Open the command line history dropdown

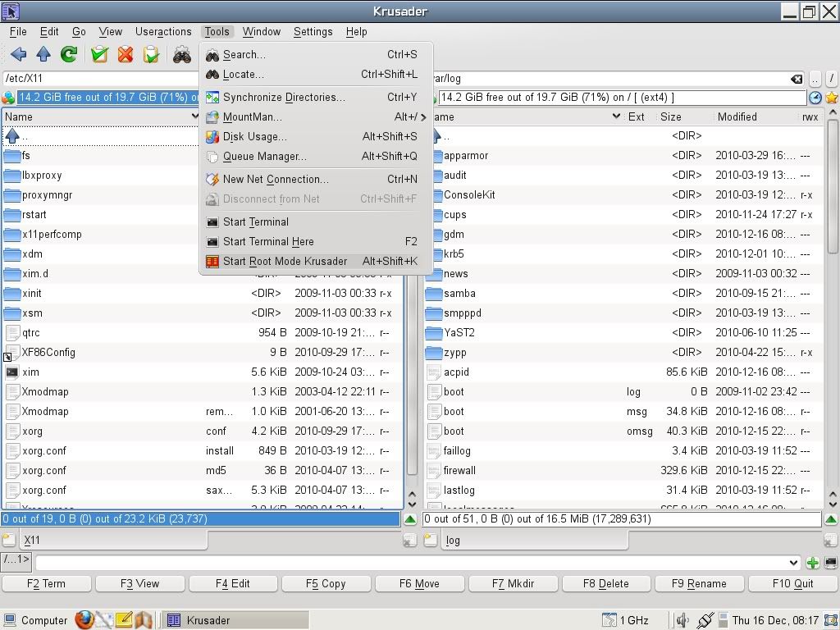(x=793, y=563)
